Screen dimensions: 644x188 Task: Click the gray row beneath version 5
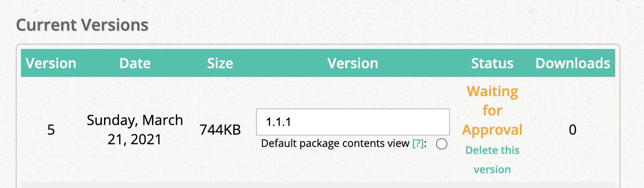(x=318, y=185)
